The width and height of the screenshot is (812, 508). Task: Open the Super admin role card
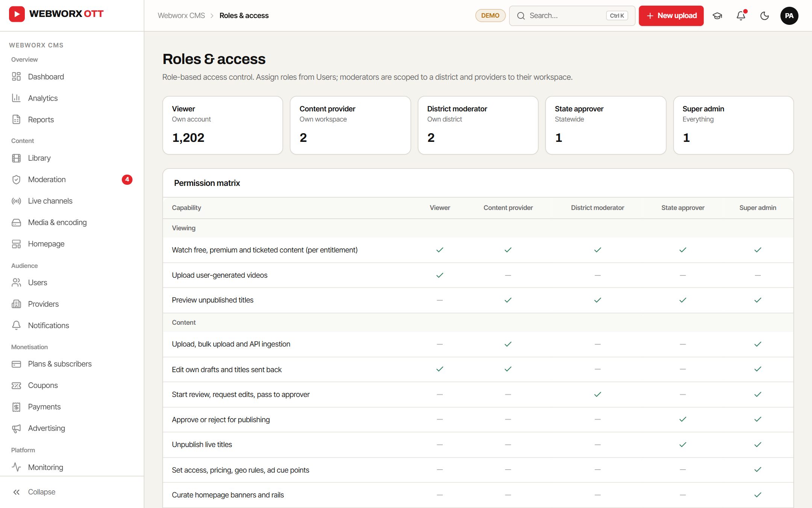[733, 125]
